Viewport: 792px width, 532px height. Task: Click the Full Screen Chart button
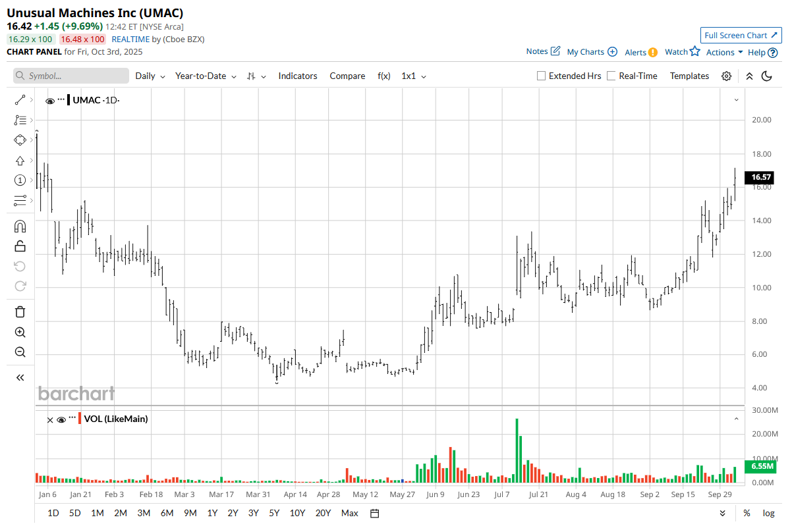click(741, 36)
